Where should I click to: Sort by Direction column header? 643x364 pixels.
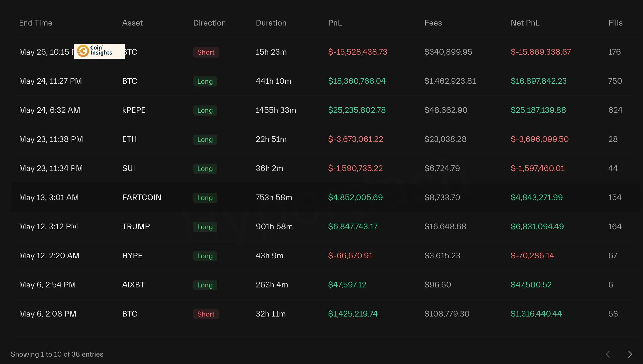point(210,23)
